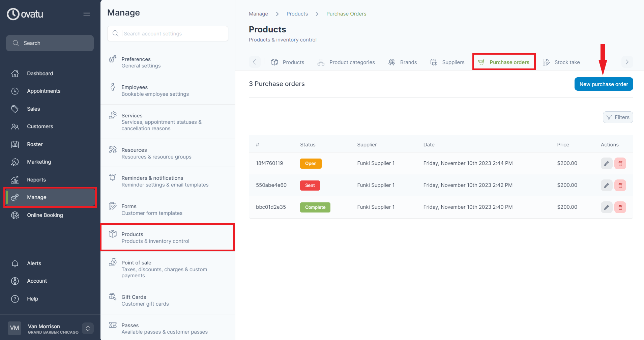Click the account settings search field

point(167,33)
